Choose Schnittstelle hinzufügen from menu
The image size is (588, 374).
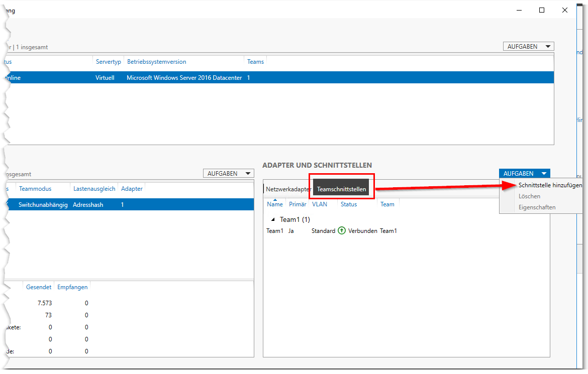pos(550,185)
